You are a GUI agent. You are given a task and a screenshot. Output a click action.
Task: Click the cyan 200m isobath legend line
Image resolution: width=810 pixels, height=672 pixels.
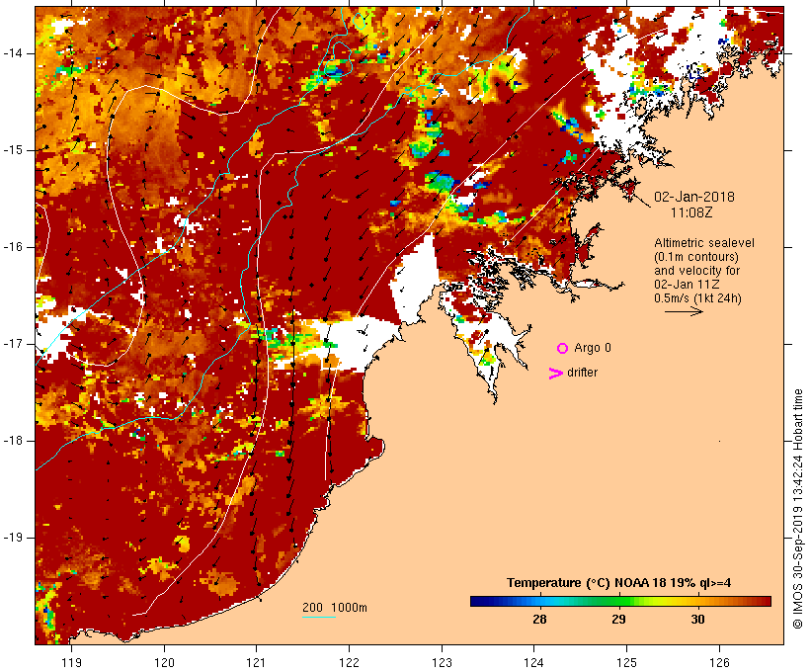319,617
